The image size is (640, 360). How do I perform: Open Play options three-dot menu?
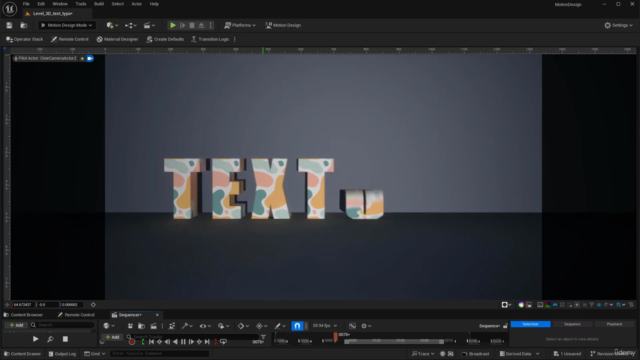pyautogui.click(x=211, y=25)
